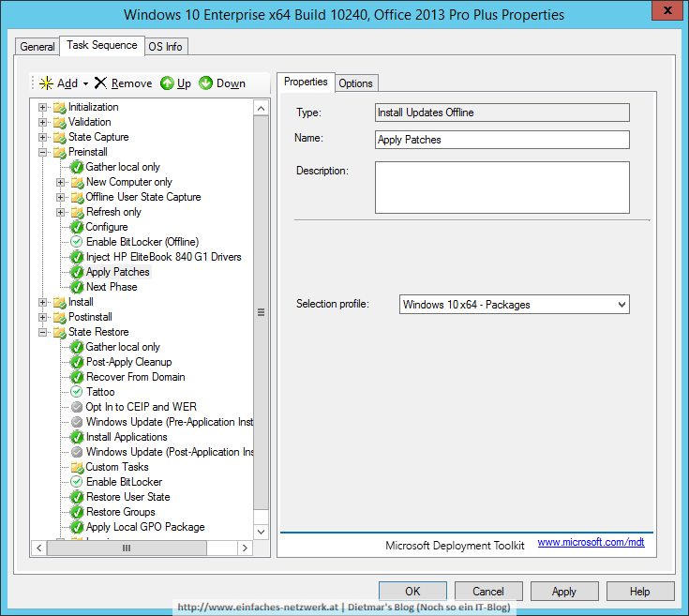
Task: Click the OK button
Action: pyautogui.click(x=412, y=592)
